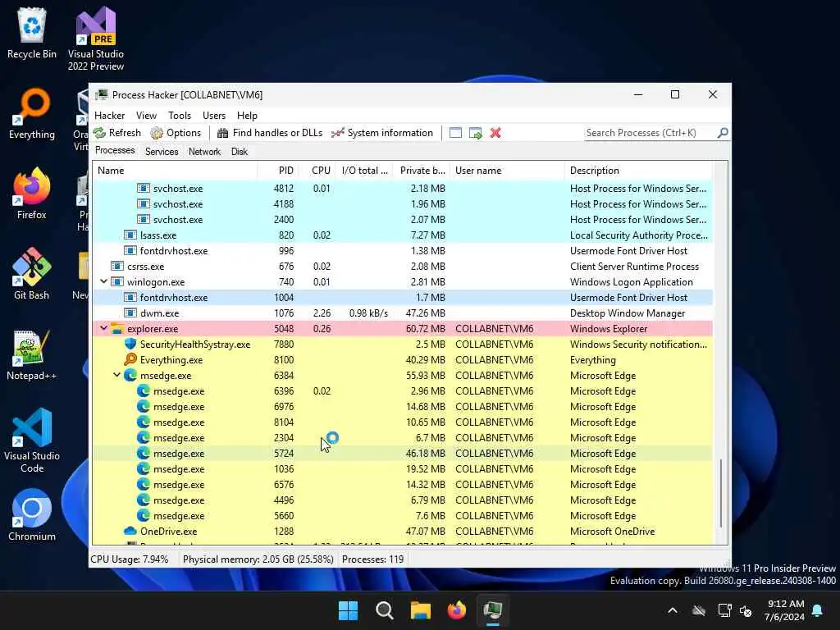Click the Everything.exe magnifier icon
The height and width of the screenshot is (630, 840).
pyautogui.click(x=130, y=359)
